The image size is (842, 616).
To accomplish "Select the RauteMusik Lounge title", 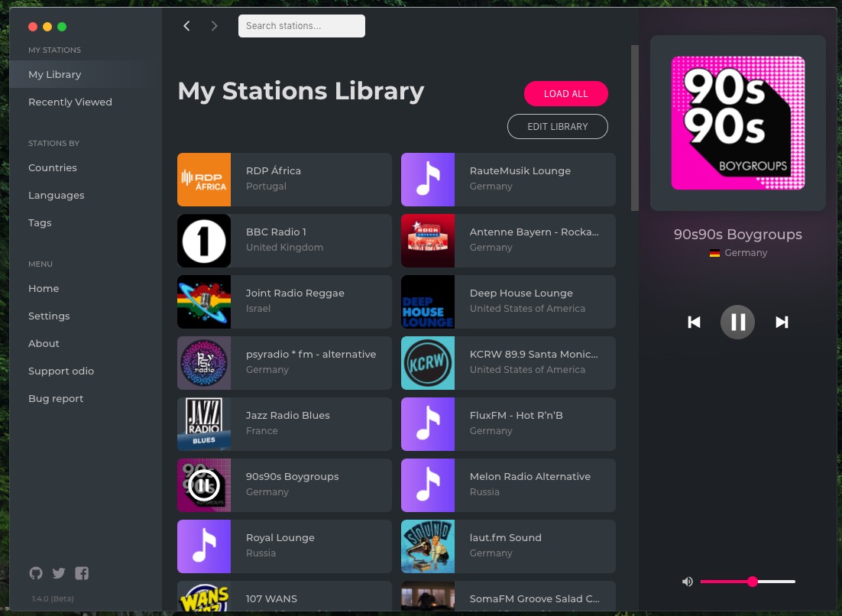I will click(520, 170).
